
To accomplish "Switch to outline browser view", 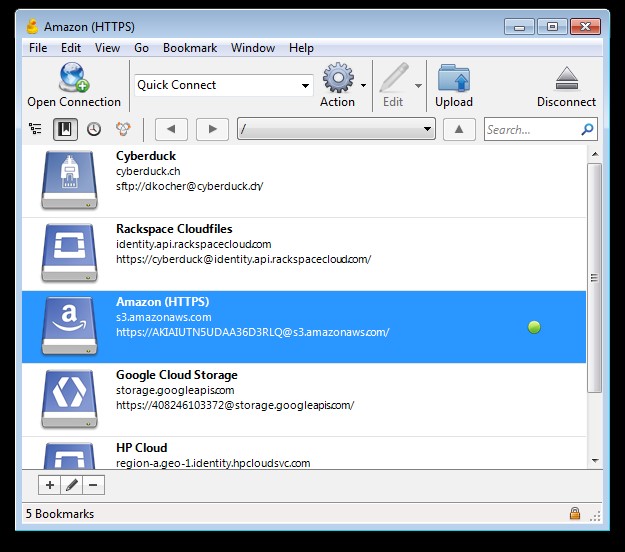I will [x=35, y=129].
